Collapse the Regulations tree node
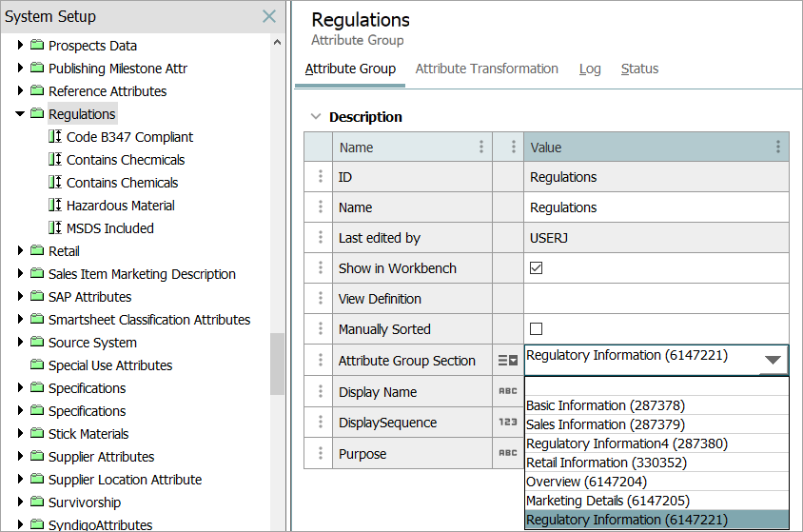803x532 pixels. click(x=20, y=113)
